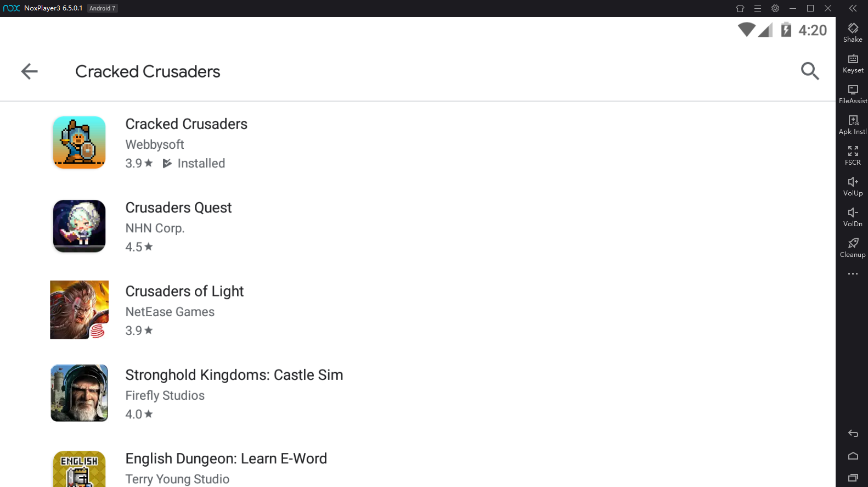
Task: Click the Crusaders of Light thumbnail
Action: [x=79, y=310]
